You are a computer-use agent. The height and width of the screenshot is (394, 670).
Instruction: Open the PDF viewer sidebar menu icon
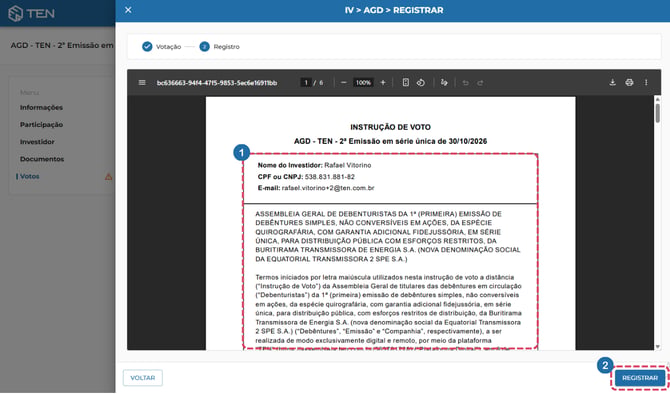[x=142, y=82]
